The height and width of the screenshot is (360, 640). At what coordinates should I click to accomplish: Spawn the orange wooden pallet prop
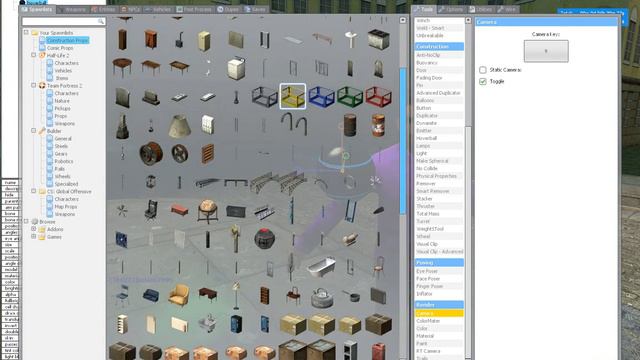(207, 153)
